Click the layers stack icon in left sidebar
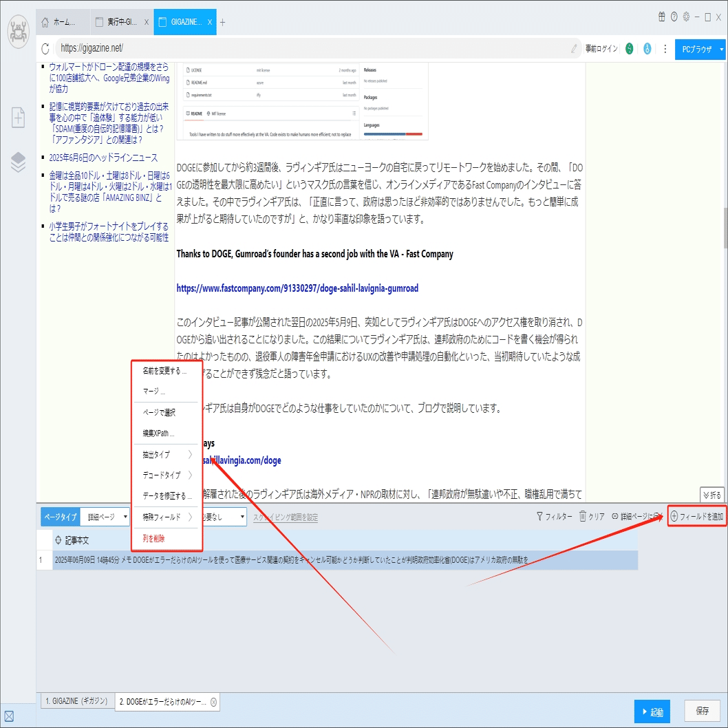728x728 pixels. click(x=18, y=162)
